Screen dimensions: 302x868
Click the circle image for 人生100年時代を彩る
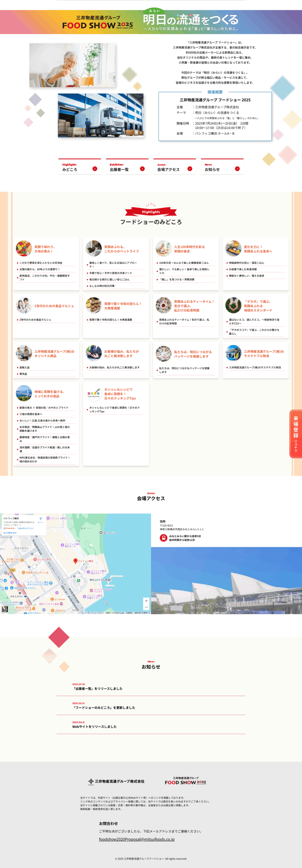(164, 249)
